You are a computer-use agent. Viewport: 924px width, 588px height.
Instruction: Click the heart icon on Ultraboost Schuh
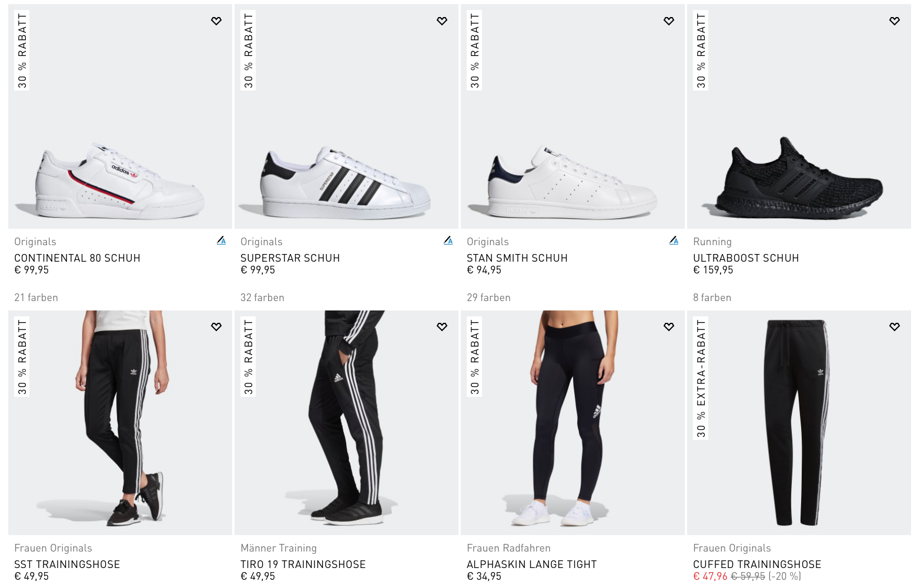tap(895, 20)
